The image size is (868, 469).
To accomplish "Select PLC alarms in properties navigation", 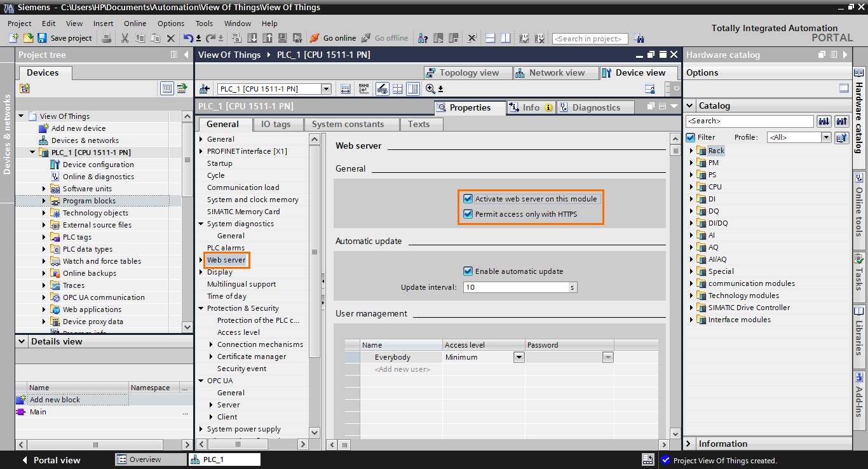I will (x=226, y=248).
